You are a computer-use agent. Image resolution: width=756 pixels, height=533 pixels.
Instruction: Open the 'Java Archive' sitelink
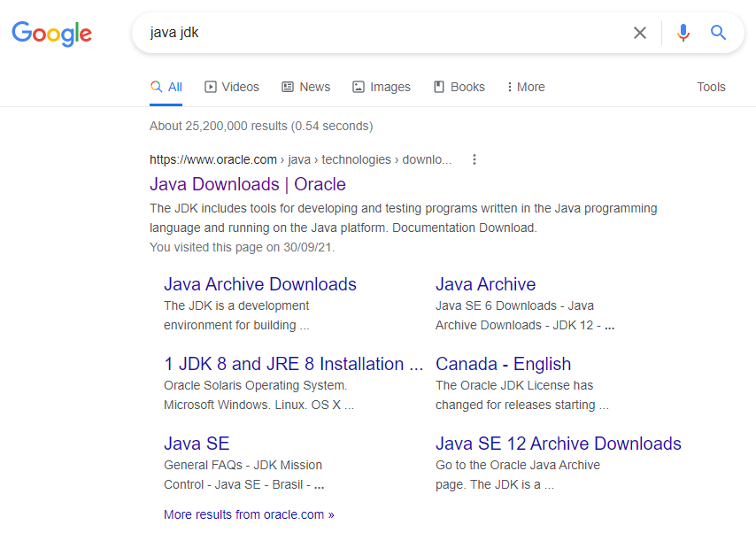tap(485, 284)
